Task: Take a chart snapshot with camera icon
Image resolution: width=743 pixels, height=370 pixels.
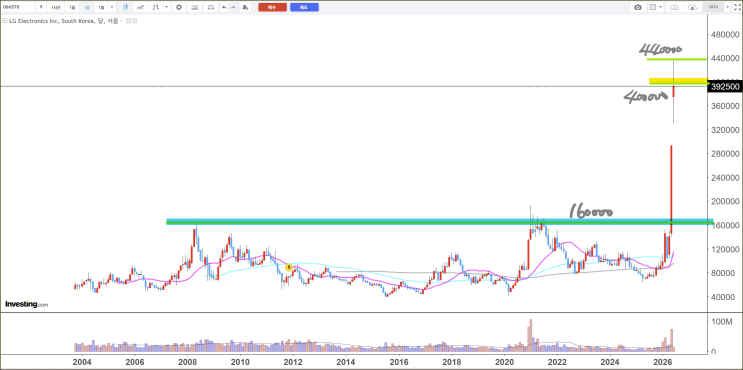Action: point(638,7)
